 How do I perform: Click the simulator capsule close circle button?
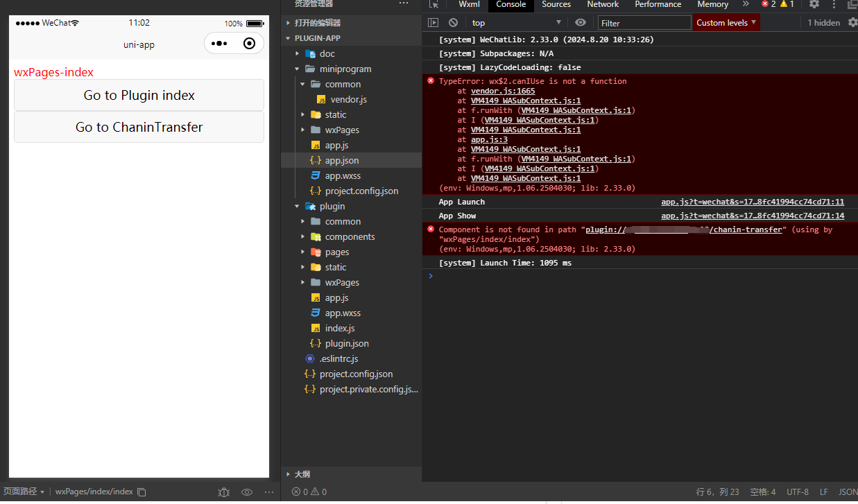pyautogui.click(x=250, y=43)
